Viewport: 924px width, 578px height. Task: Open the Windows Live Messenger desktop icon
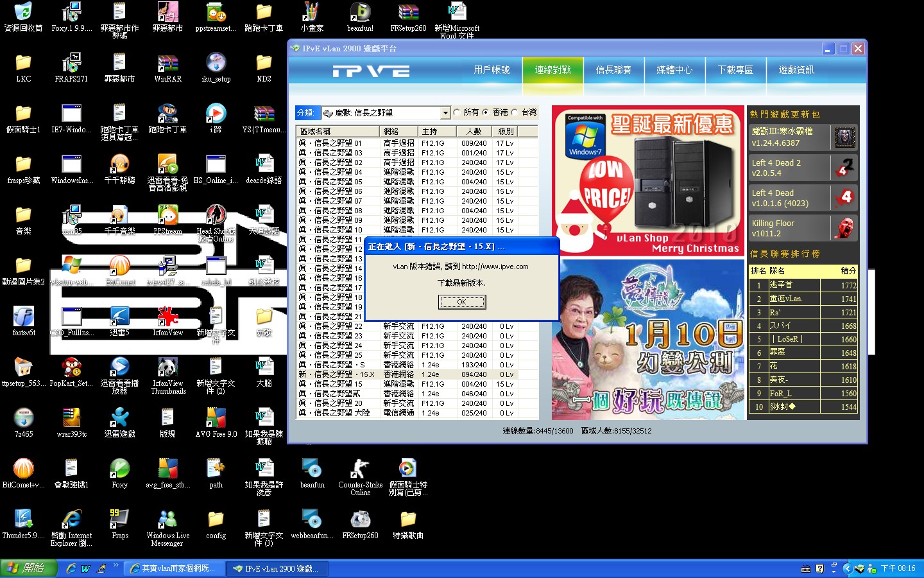tap(167, 520)
